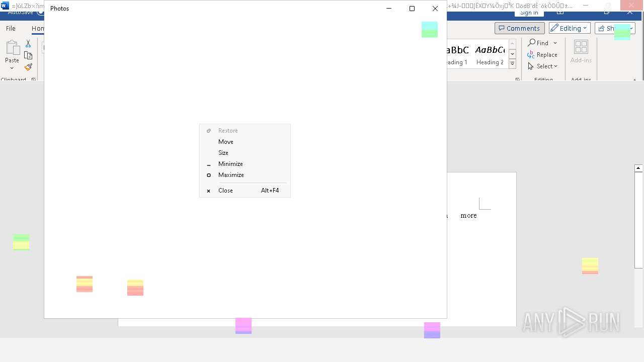Switch to the Home tab in Word

pos(38,29)
